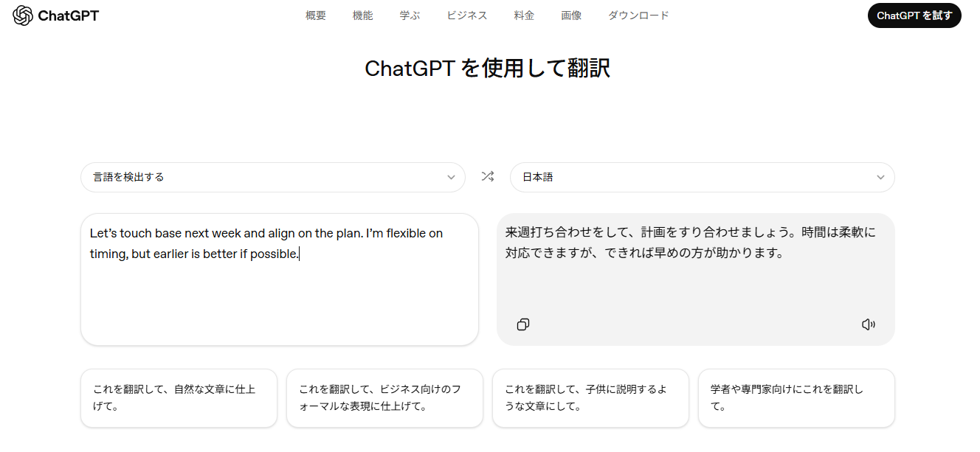The image size is (980, 452).
Task: Click the Japanese translation output text
Action: pos(690,243)
